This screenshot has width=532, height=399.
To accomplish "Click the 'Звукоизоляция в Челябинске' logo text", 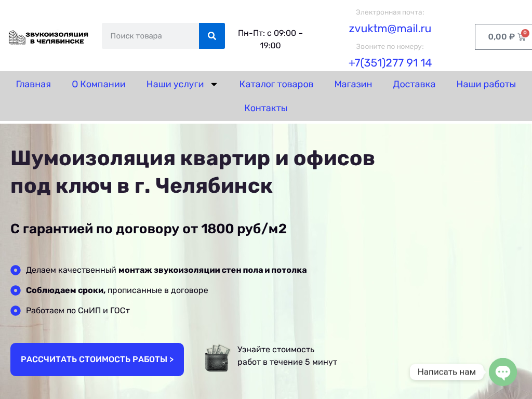I will pyautogui.click(x=57, y=37).
